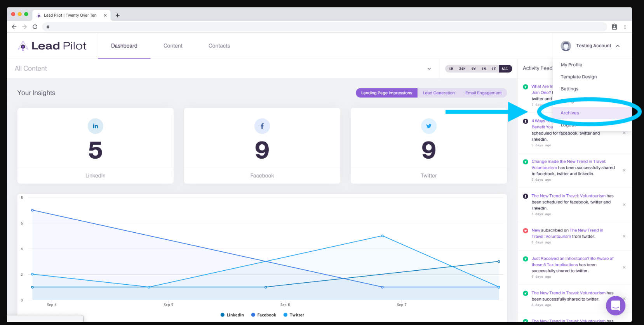Image resolution: width=644 pixels, height=325 pixels.
Task: Open the Content tab
Action: [173, 46]
